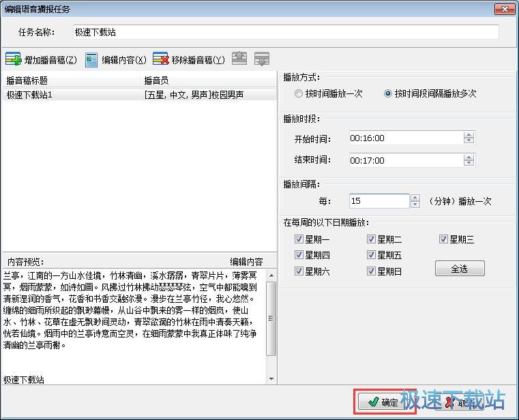Click the preview scrollbar down arrow
The image size is (519, 420).
[271, 378]
